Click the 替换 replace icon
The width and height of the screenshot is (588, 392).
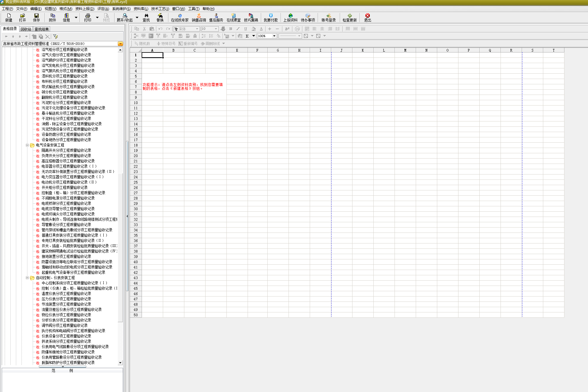(160, 18)
